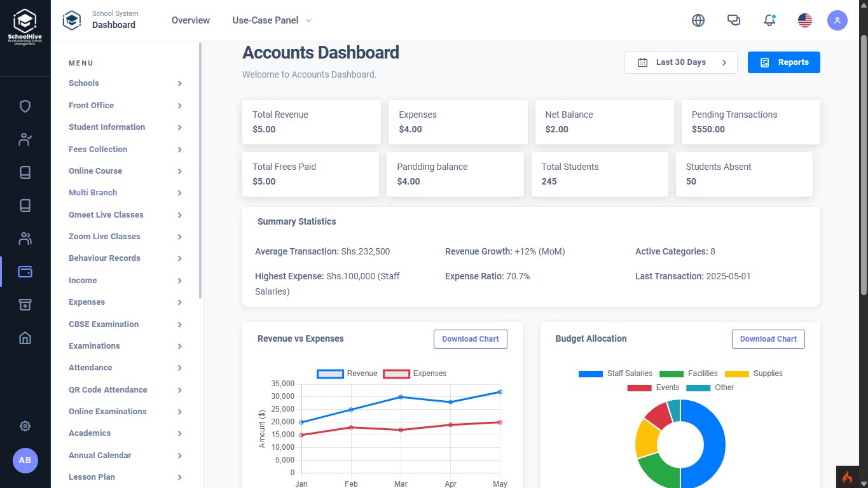
Task: Open the notifications bell
Action: tap(769, 20)
